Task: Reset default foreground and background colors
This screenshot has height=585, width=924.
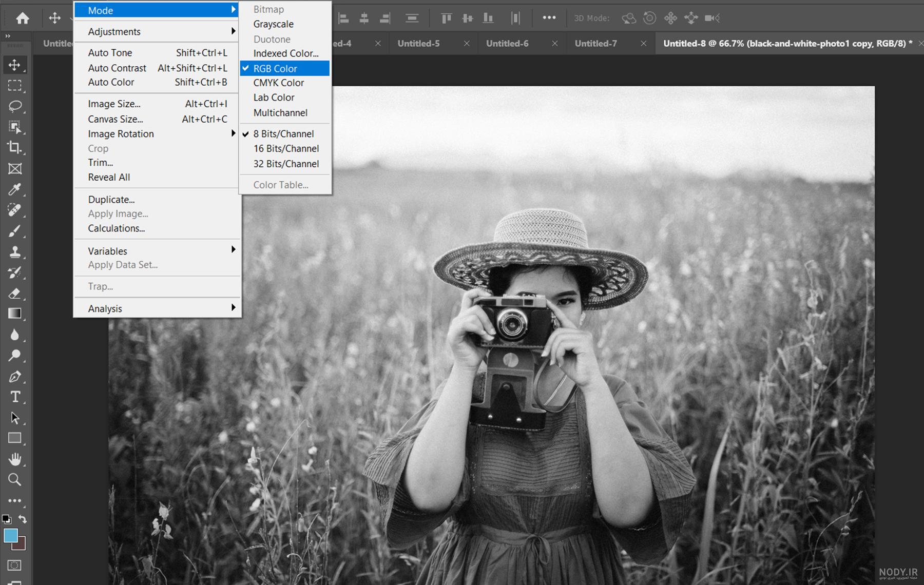Action: [x=6, y=519]
